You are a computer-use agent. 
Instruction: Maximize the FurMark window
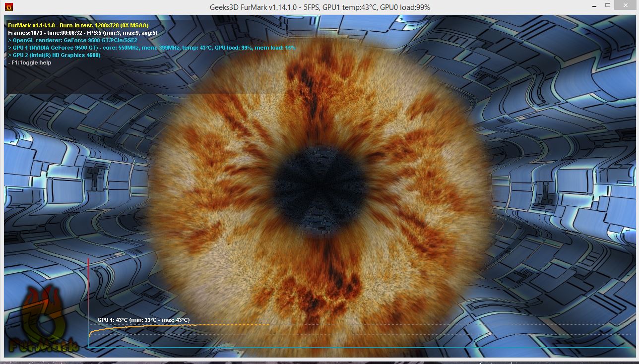click(608, 5)
